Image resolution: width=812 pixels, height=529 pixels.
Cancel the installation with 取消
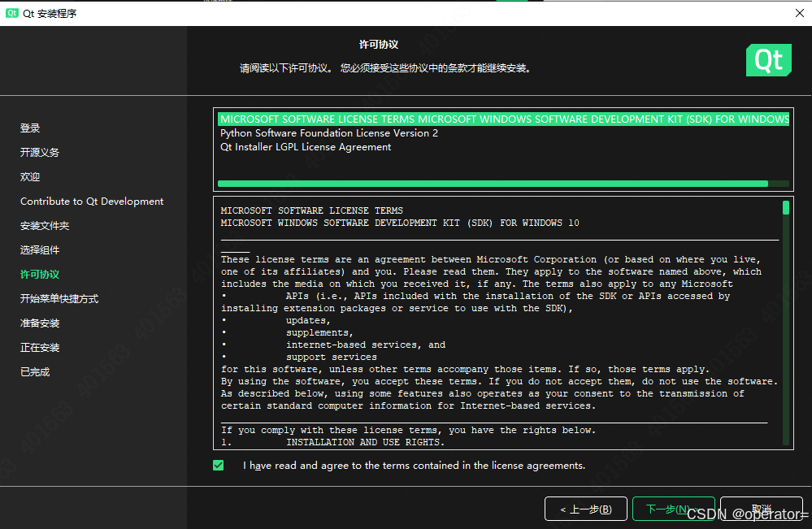[762, 509]
